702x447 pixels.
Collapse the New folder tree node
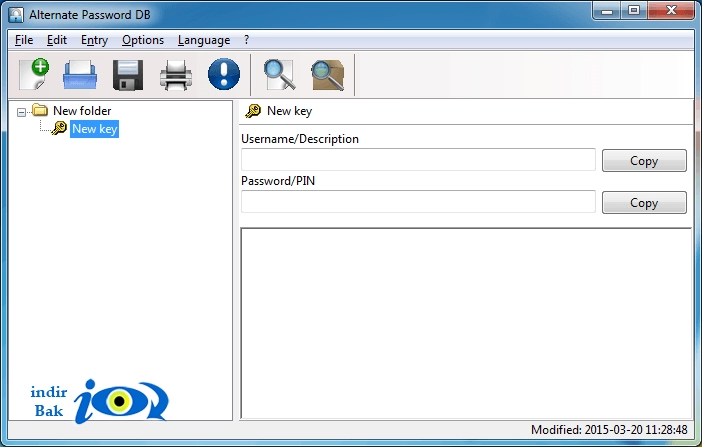click(x=21, y=112)
